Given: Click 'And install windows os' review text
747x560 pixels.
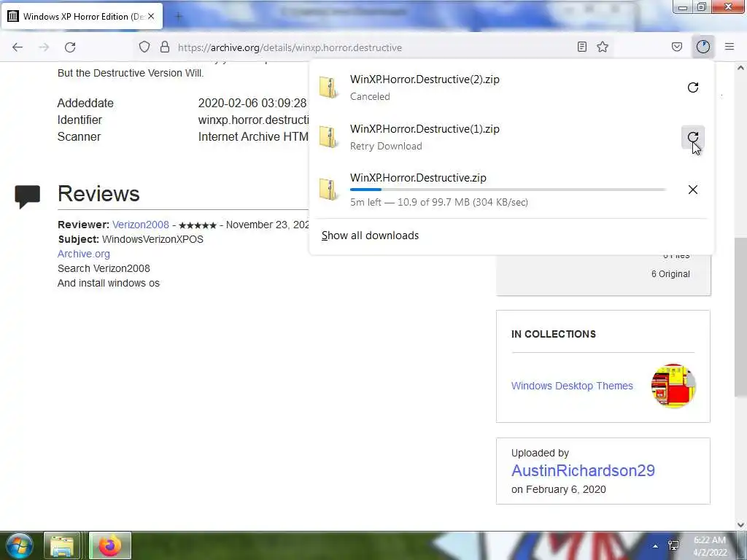Looking at the screenshot, I should click(x=109, y=284).
